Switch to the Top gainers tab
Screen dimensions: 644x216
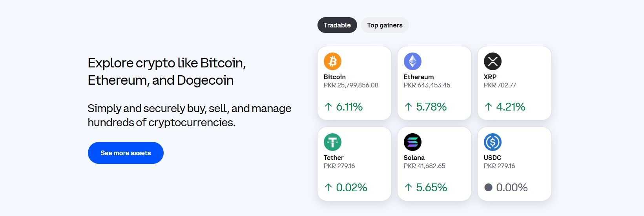pos(385,25)
